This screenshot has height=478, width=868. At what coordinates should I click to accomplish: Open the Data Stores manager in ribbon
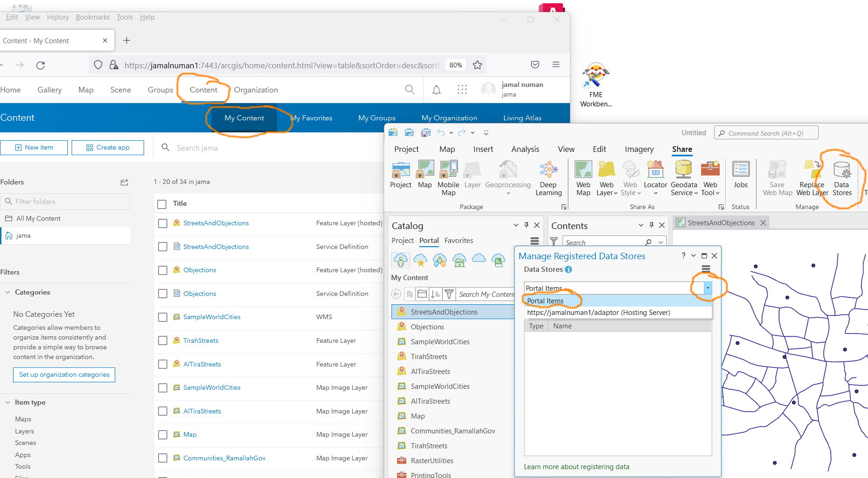841,179
